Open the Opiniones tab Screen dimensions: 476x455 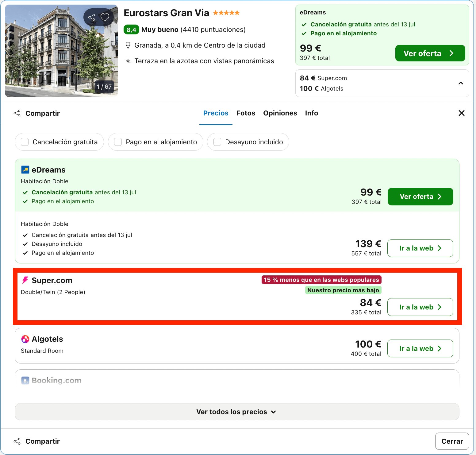(280, 113)
